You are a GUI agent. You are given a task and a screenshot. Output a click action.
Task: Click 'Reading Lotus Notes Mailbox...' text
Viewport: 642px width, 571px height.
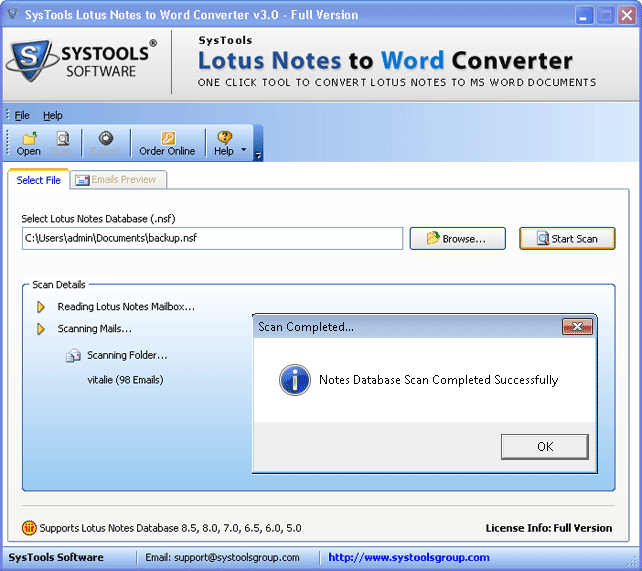[x=126, y=307]
